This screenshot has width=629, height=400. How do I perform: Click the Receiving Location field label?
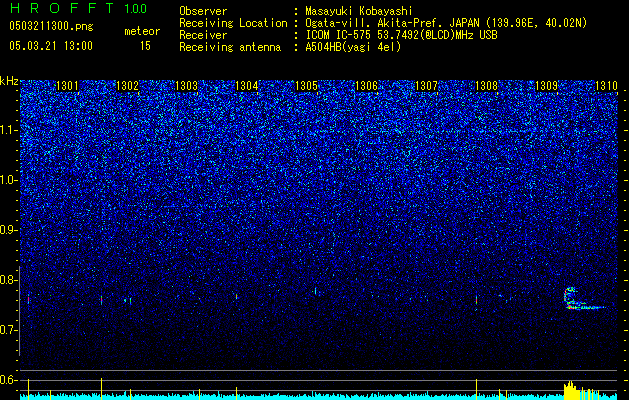point(233,23)
